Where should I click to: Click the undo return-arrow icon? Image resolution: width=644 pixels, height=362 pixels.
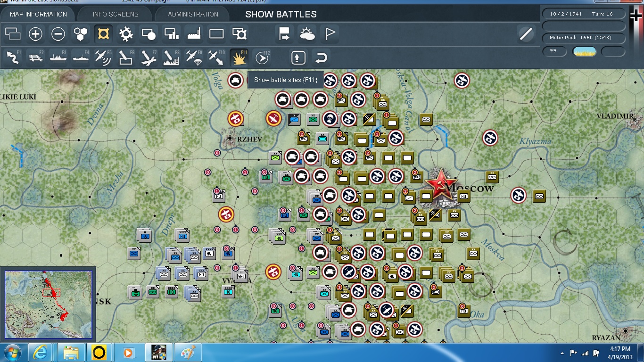(x=321, y=58)
